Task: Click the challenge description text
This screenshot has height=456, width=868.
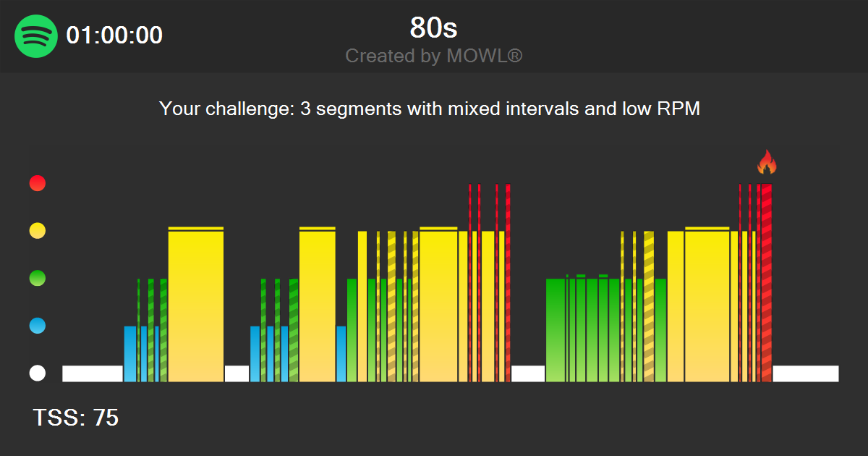Action: 430,109
